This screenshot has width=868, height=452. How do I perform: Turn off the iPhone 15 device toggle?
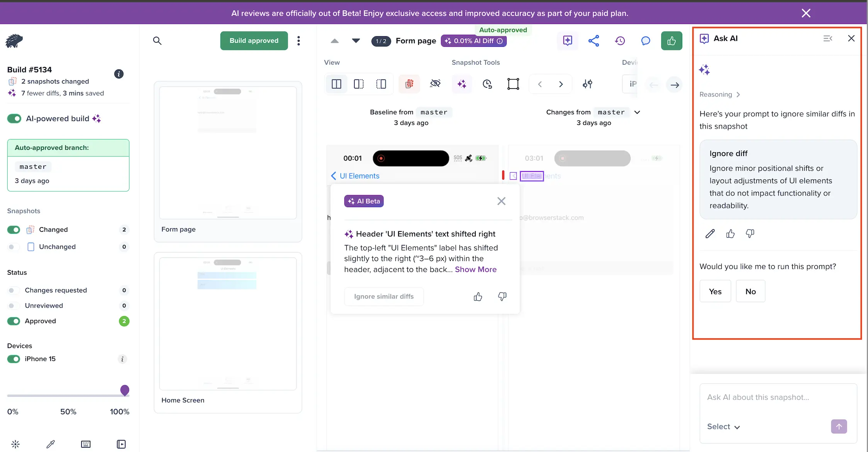pos(14,359)
